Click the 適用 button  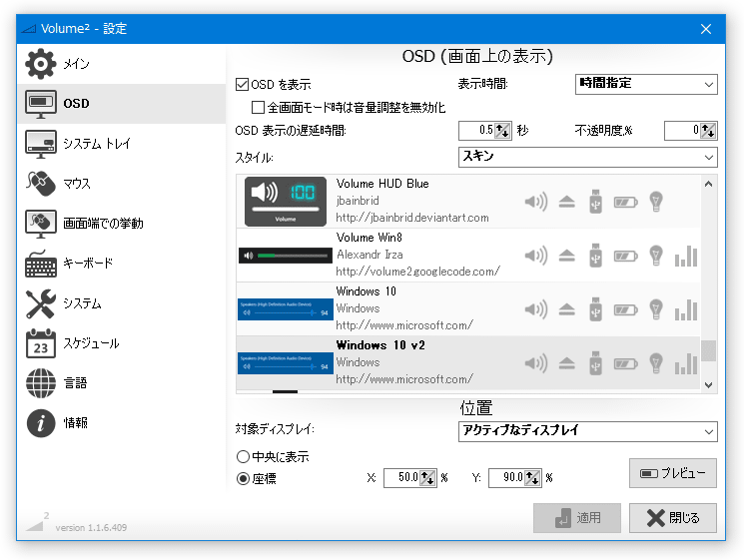[x=577, y=518]
